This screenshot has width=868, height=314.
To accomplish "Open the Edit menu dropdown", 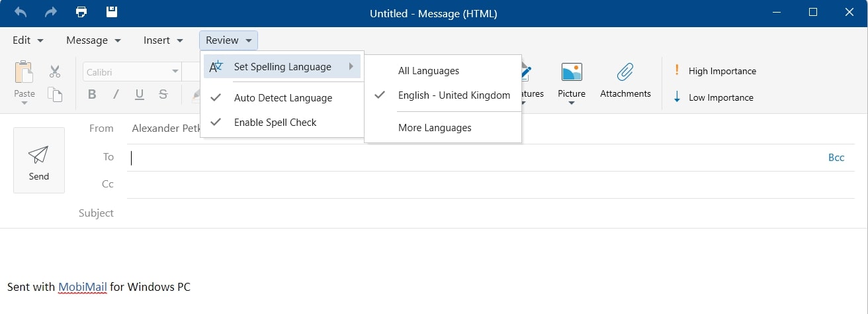I will click(x=28, y=40).
